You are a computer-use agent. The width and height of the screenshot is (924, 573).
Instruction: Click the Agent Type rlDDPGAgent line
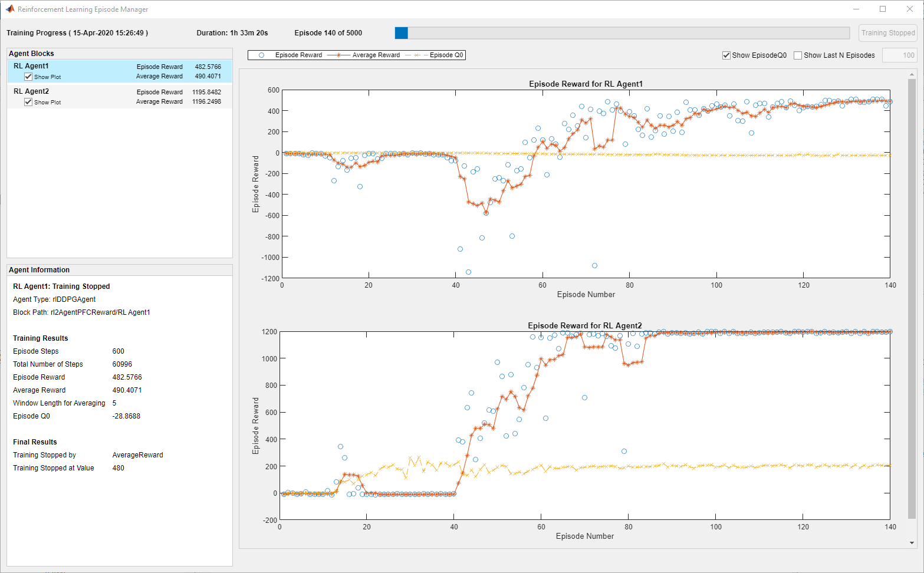[54, 299]
